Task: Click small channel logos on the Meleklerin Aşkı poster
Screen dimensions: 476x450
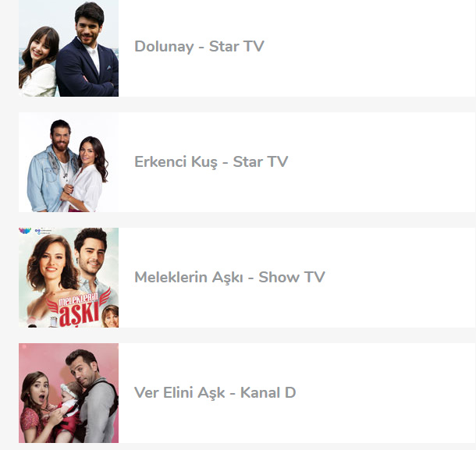Action: click(35, 231)
